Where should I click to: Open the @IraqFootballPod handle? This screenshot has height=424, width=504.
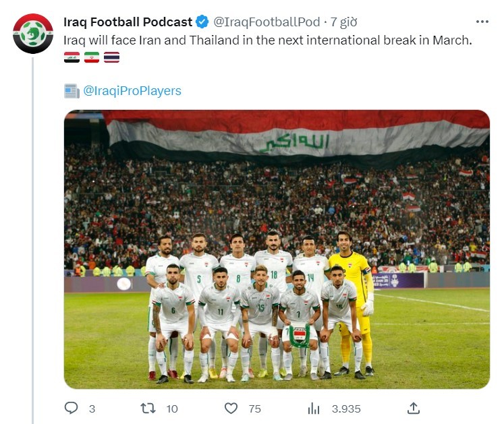tap(267, 22)
